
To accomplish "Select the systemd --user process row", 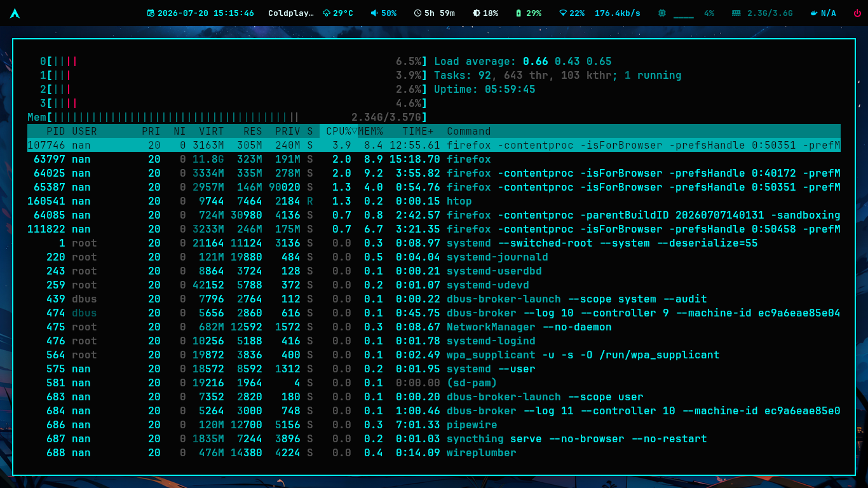I will coord(434,369).
